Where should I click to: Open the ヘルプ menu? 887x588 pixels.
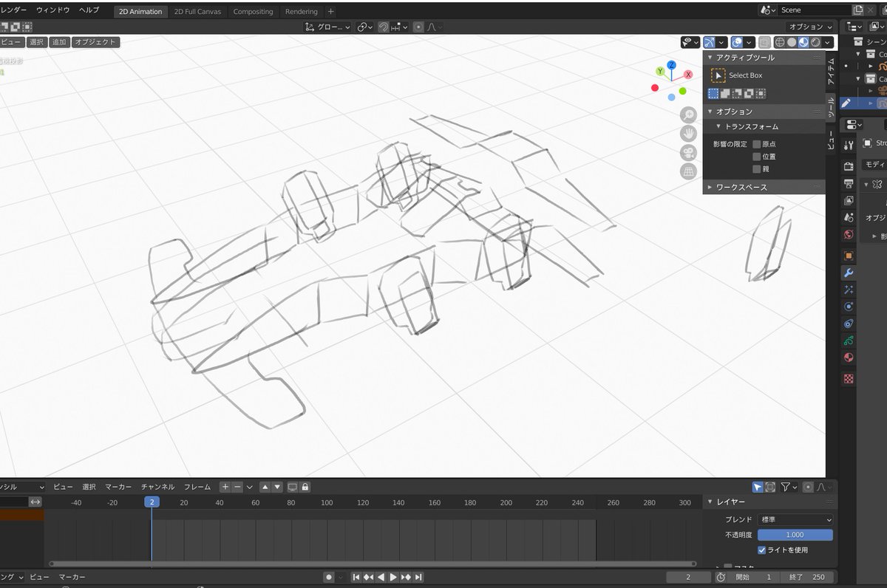pyautogui.click(x=89, y=10)
